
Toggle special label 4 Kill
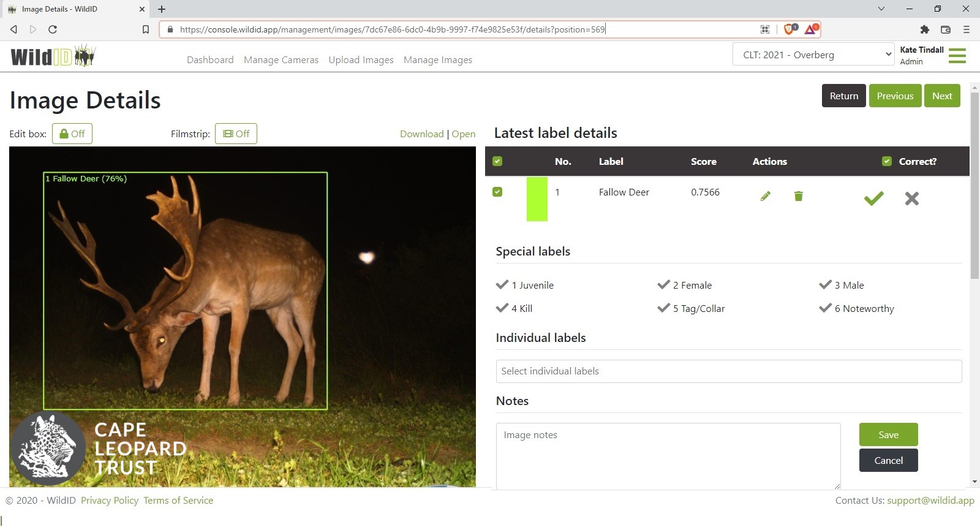pyautogui.click(x=514, y=308)
